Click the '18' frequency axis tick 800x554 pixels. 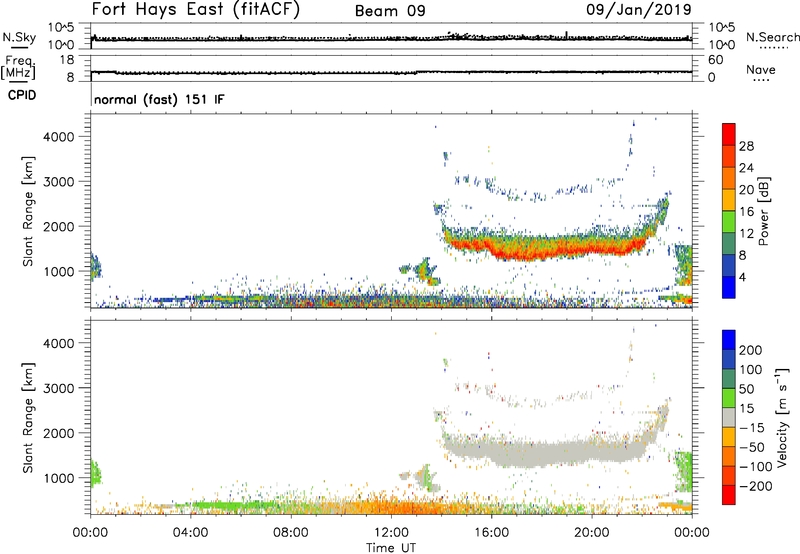tap(66, 60)
